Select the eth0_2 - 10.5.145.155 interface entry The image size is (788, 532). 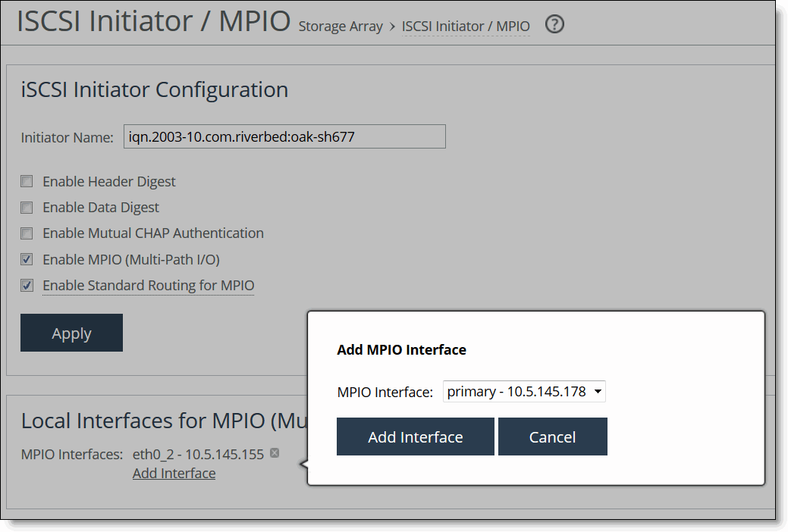(198, 452)
